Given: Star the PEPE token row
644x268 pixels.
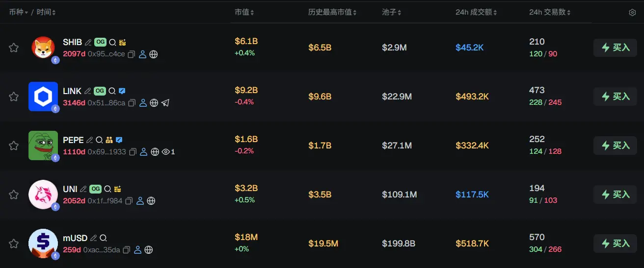Looking at the screenshot, I should pos(14,146).
